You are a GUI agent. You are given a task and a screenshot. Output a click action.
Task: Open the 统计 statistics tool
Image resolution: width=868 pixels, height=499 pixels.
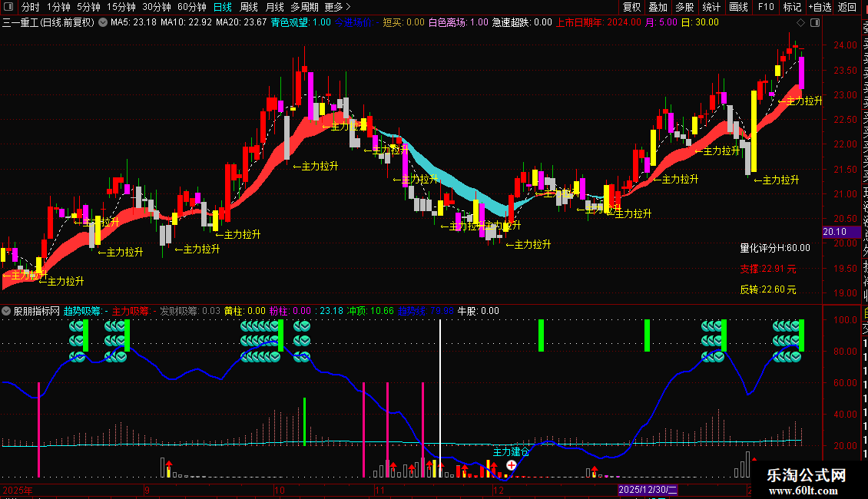point(711,7)
